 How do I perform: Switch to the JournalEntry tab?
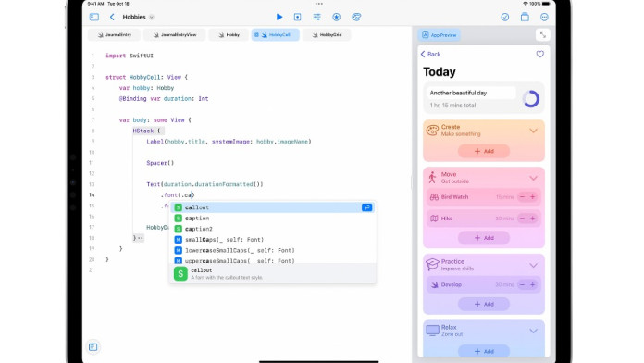point(115,35)
